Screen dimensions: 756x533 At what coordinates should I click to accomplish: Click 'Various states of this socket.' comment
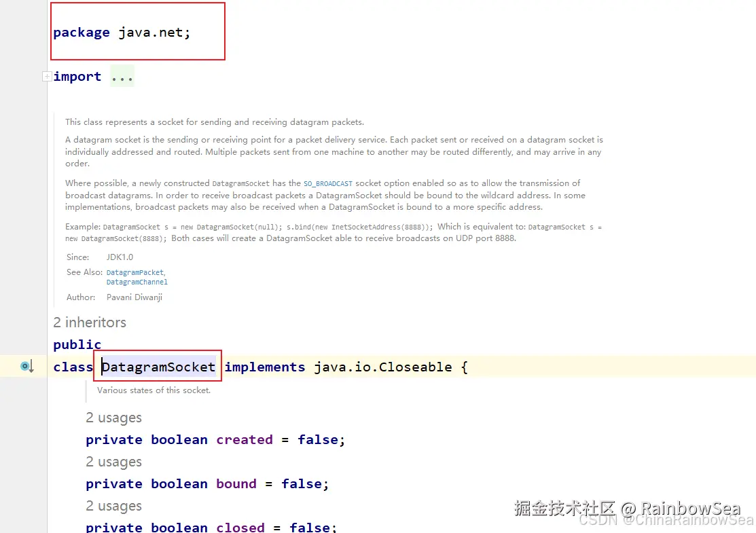pos(154,390)
